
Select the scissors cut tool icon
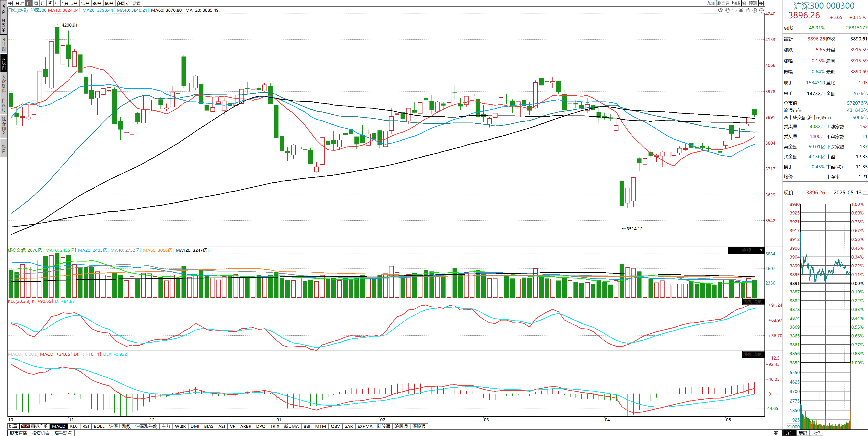click(x=741, y=10)
